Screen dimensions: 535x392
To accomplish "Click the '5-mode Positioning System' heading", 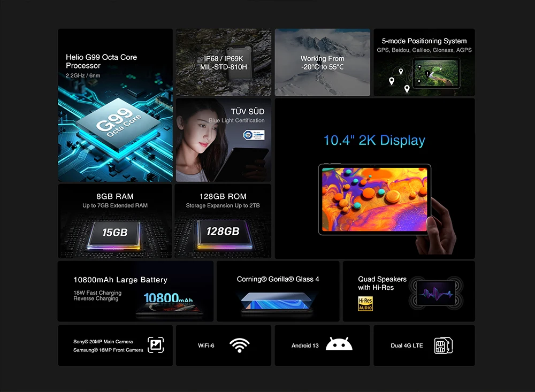I will 424,41.
